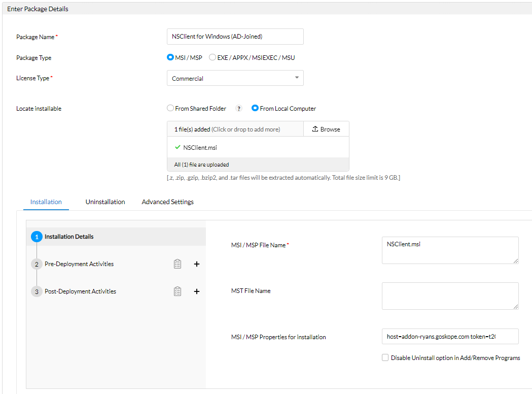Select the MSI / MSP package type
532x394 pixels.
(170, 57)
